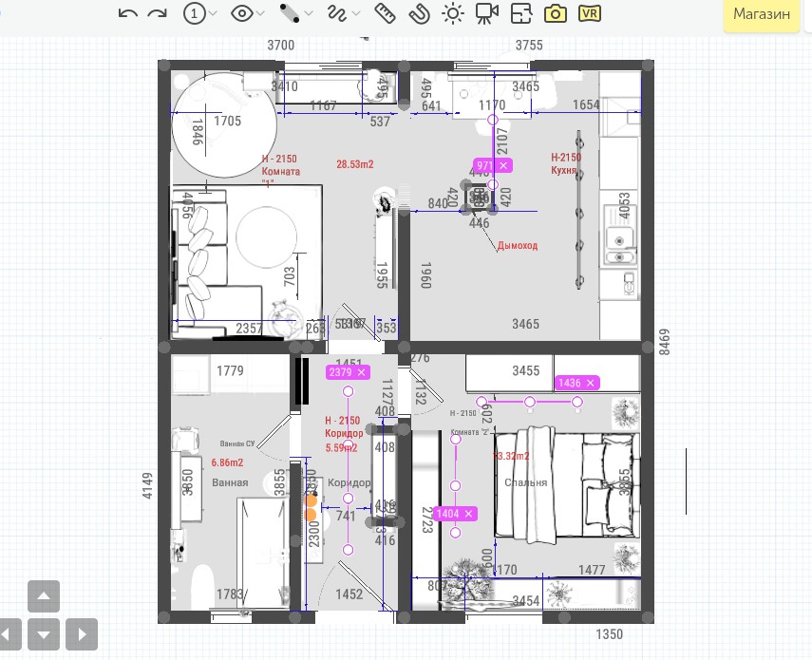Click the 1350 bottom dimension label

click(x=609, y=634)
